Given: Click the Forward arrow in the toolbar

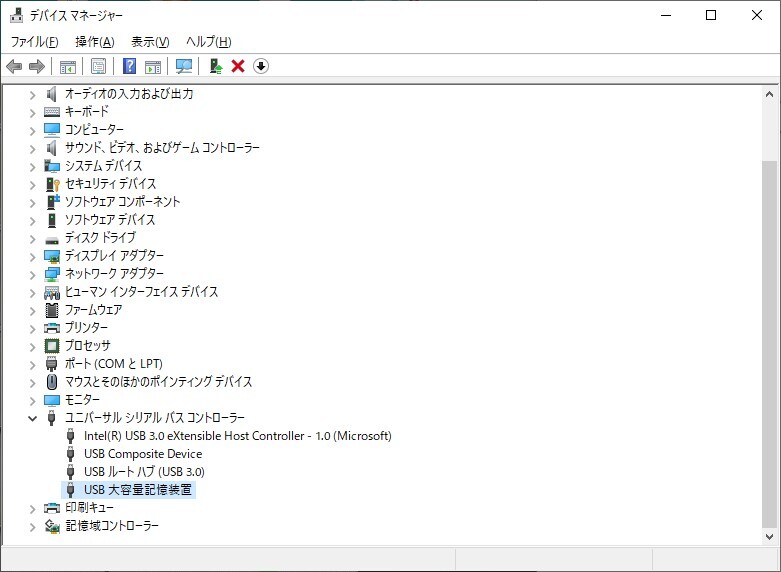Looking at the screenshot, I should 37,66.
